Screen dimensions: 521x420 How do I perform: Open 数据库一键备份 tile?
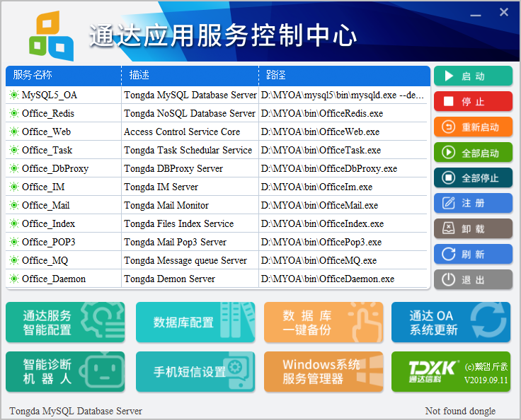pos(324,322)
